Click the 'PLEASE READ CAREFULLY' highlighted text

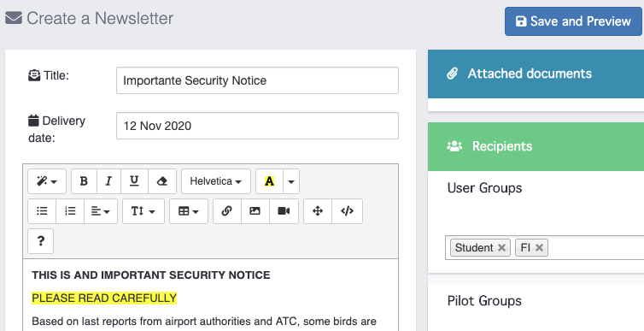(104, 298)
